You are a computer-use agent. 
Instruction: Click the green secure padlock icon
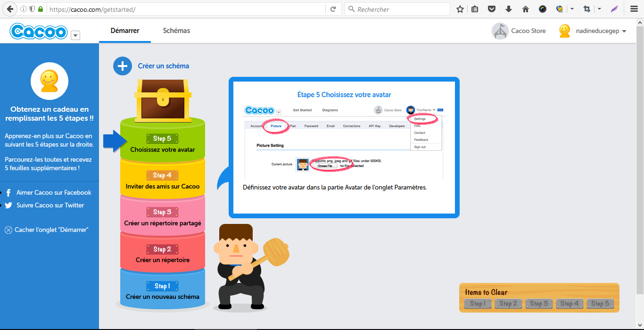pyautogui.click(x=41, y=9)
